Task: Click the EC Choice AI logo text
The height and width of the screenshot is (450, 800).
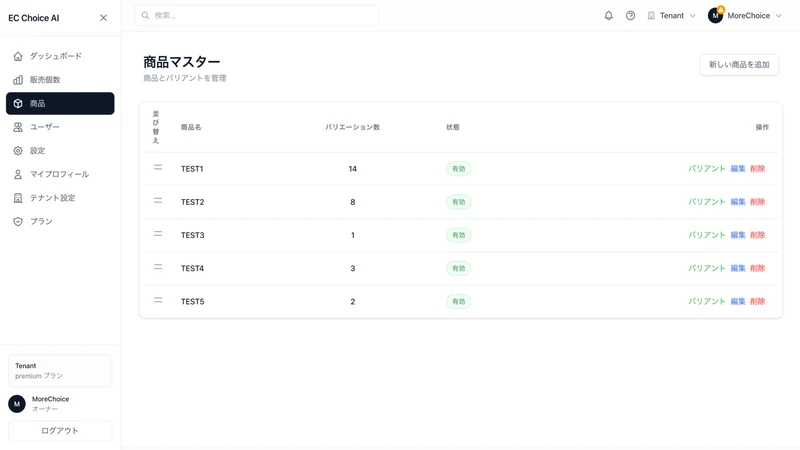Action: tap(34, 18)
